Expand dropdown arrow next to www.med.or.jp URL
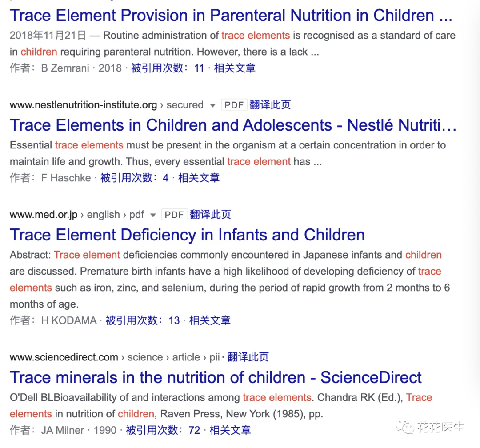This screenshot has width=480, height=448. 153,215
